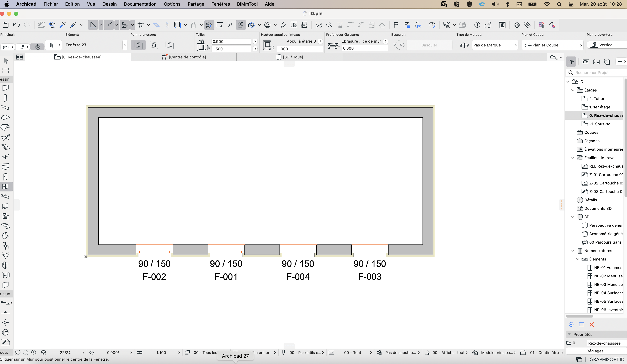Click the Save icon in the toolbar
This screenshot has height=364, width=627.
point(6,25)
